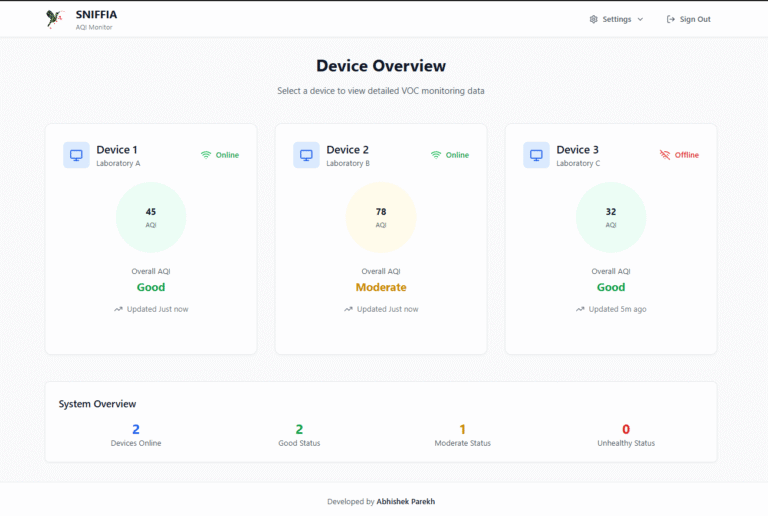
Task: Click Device 1 online wifi icon
Action: [x=206, y=155]
